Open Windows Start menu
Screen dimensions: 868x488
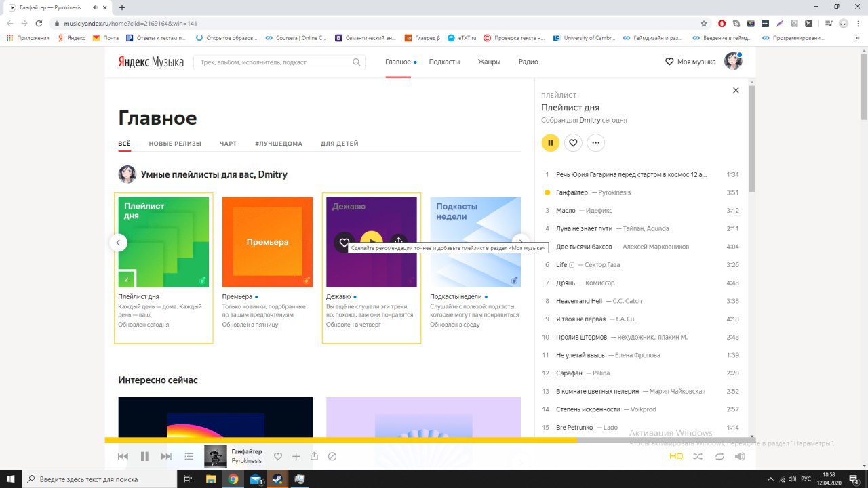coord(10,479)
